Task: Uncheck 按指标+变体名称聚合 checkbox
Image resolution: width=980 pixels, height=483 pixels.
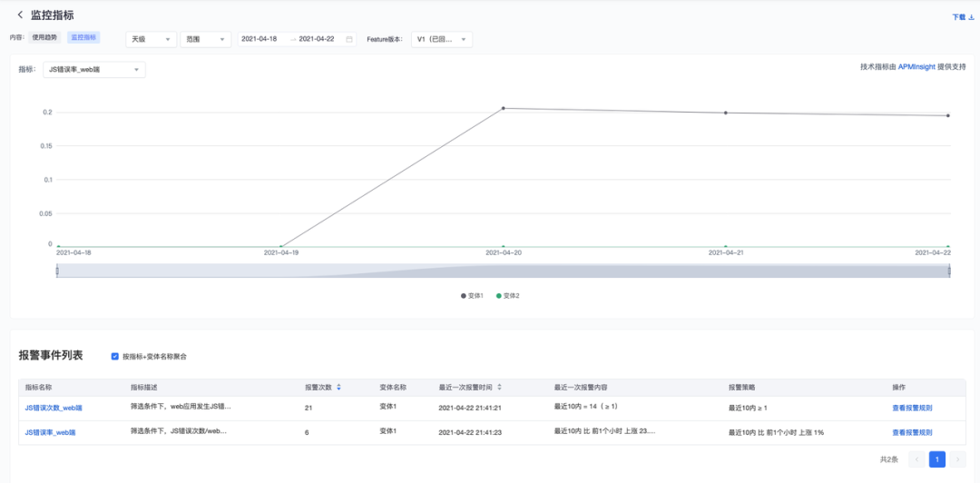Action: click(x=114, y=356)
